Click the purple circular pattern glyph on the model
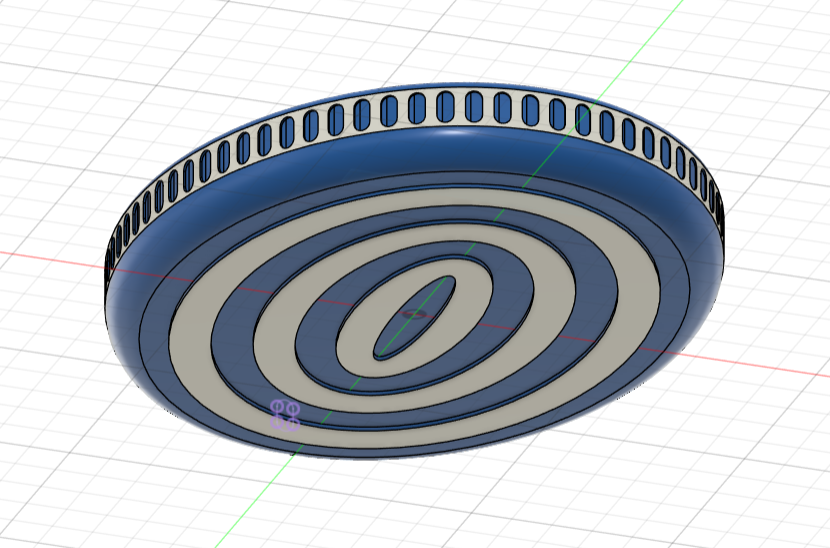Image resolution: width=830 pixels, height=548 pixels. tap(285, 415)
